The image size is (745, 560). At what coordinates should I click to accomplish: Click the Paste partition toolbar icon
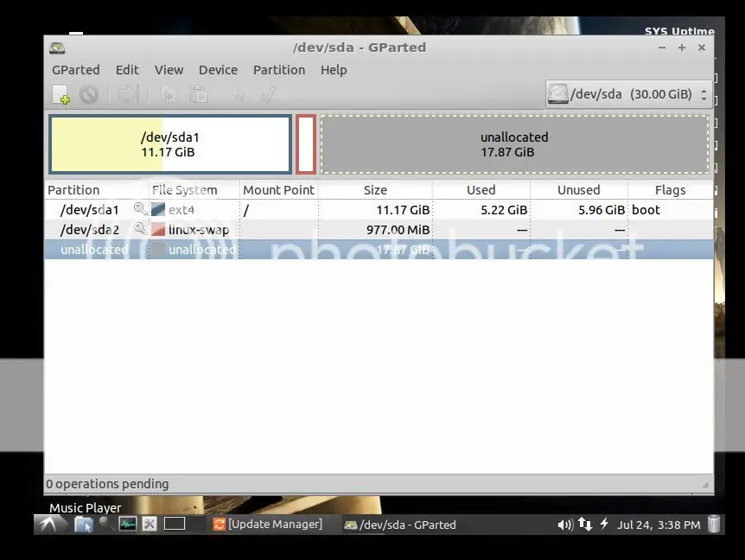pos(198,94)
